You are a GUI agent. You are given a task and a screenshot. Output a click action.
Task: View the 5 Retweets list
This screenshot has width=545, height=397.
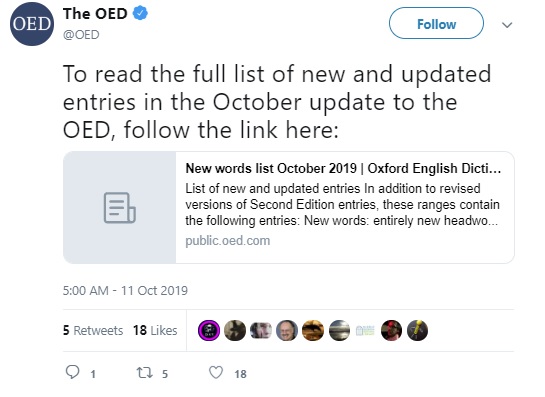click(93, 330)
